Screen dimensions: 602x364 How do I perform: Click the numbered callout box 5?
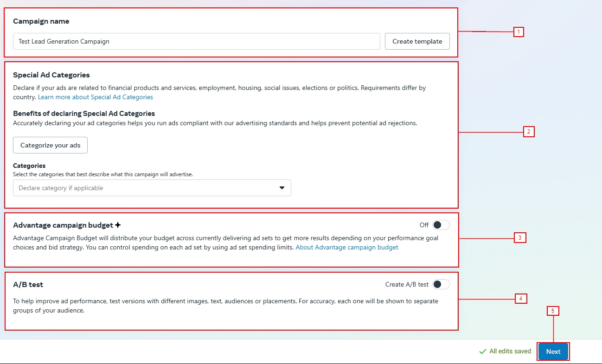pos(553,311)
